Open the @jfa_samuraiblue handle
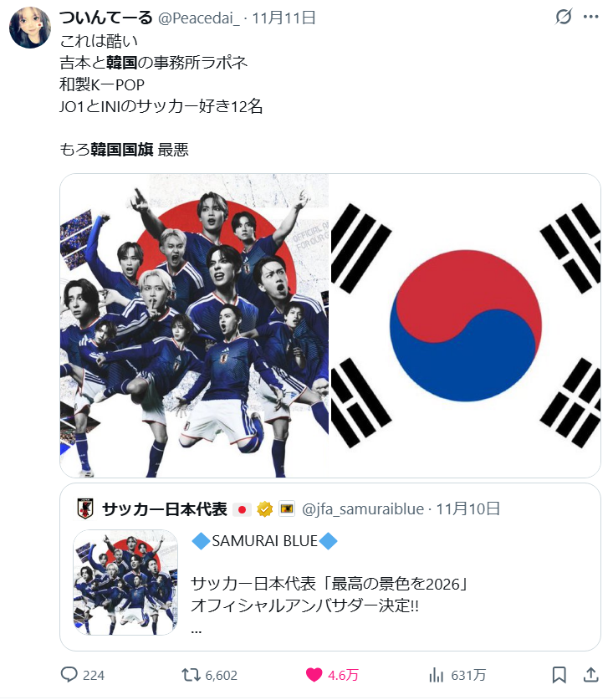The image size is (613, 700). coord(363,509)
